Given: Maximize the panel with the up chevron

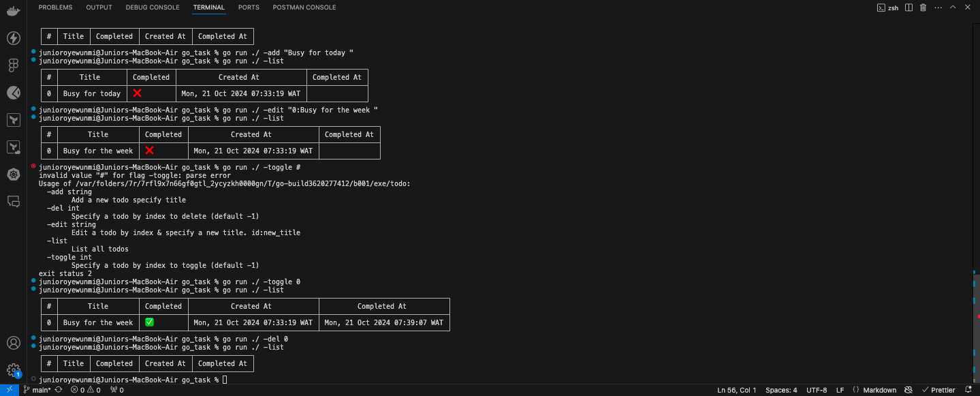Looking at the screenshot, I should pos(953,7).
